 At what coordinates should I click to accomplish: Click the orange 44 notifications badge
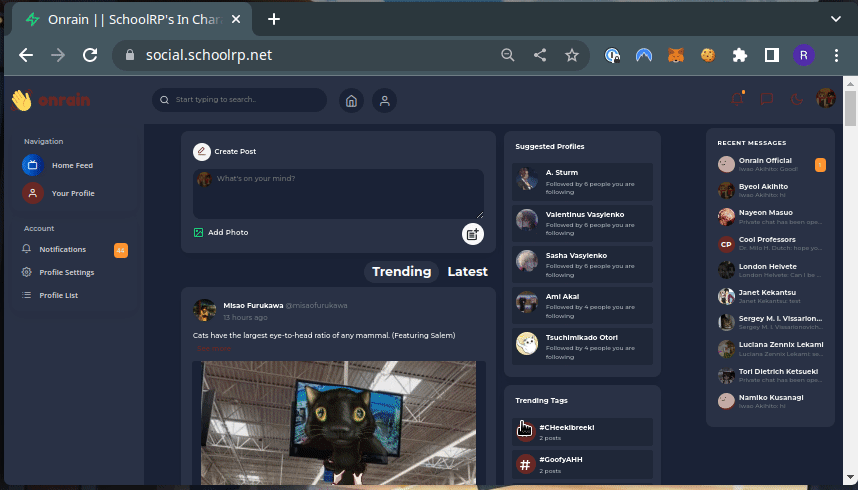click(x=121, y=250)
